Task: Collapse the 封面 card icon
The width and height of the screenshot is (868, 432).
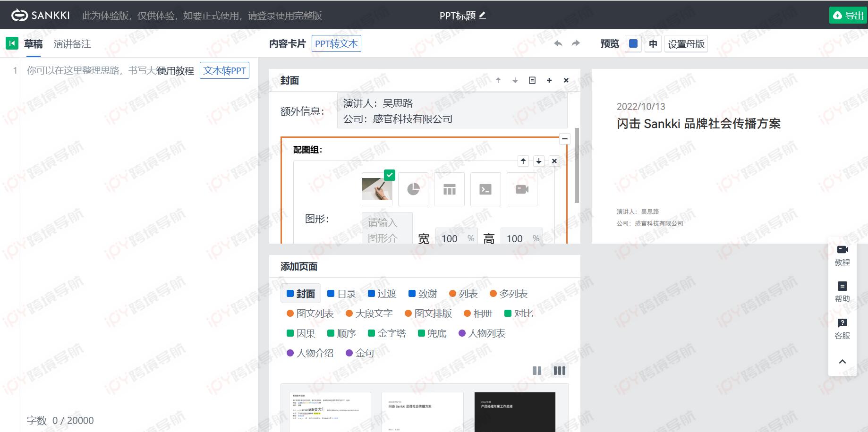Action: [532, 80]
